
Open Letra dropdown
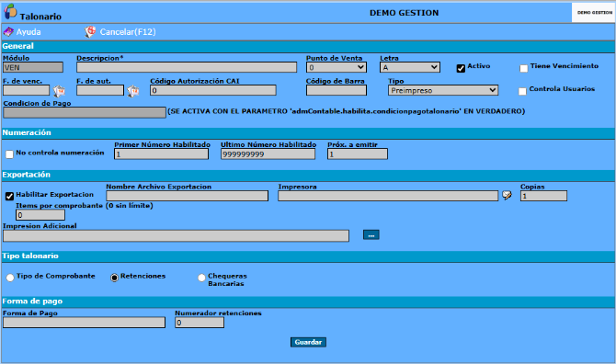point(410,67)
